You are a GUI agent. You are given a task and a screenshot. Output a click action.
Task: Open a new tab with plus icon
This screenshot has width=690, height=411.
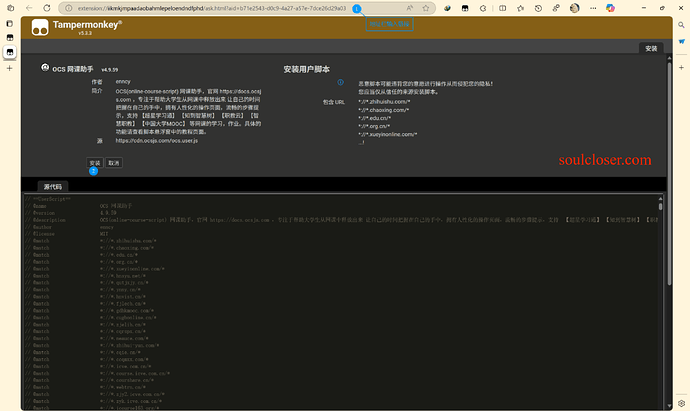pyautogui.click(x=10, y=68)
